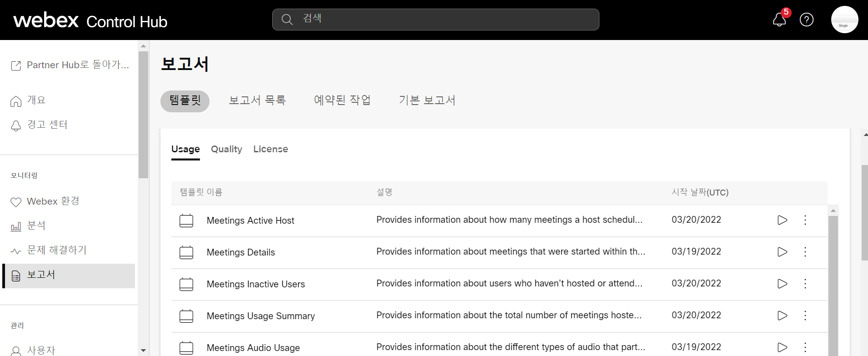This screenshot has width=868, height=356.
Task: Switch to License sub-tab
Action: [x=270, y=149]
